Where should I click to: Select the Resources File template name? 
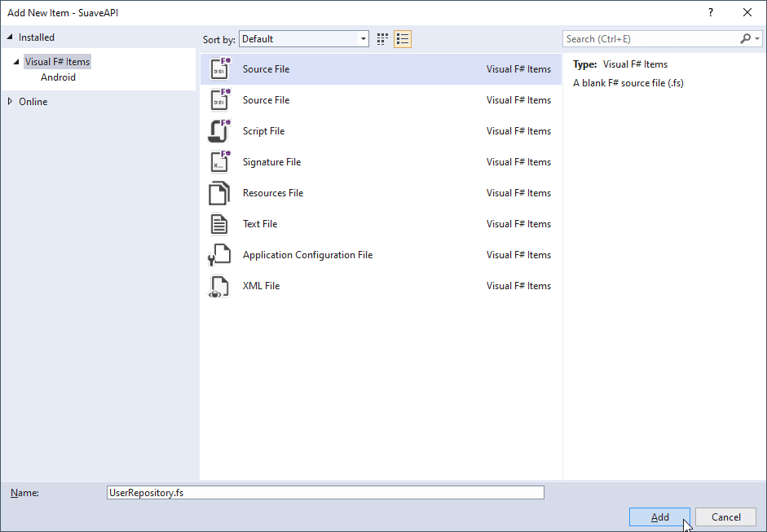click(x=273, y=192)
